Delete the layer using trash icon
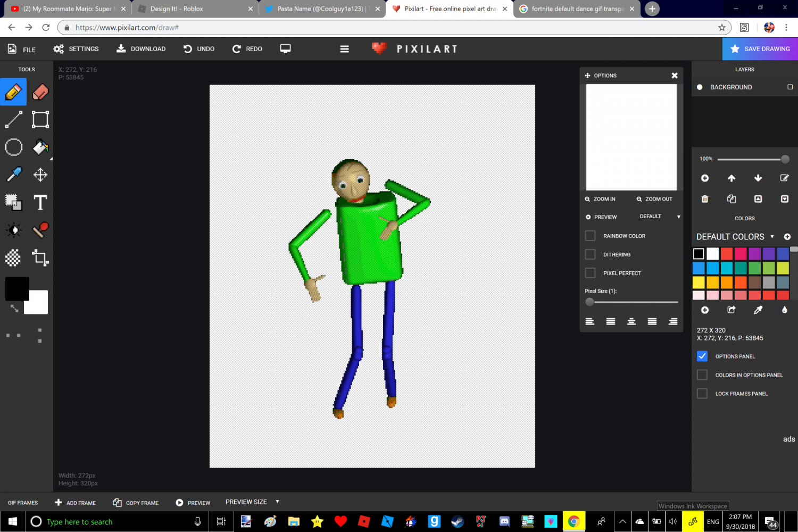Screen dimensions: 798x532 coord(705,199)
